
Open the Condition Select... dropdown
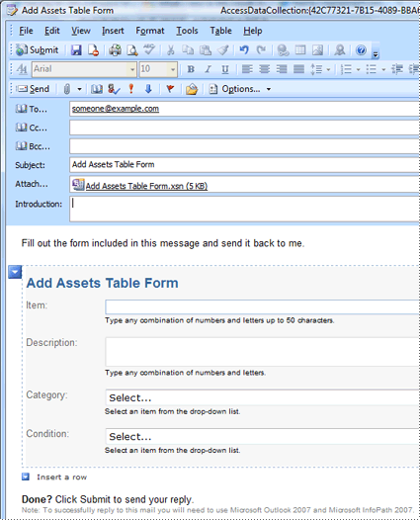(262, 436)
